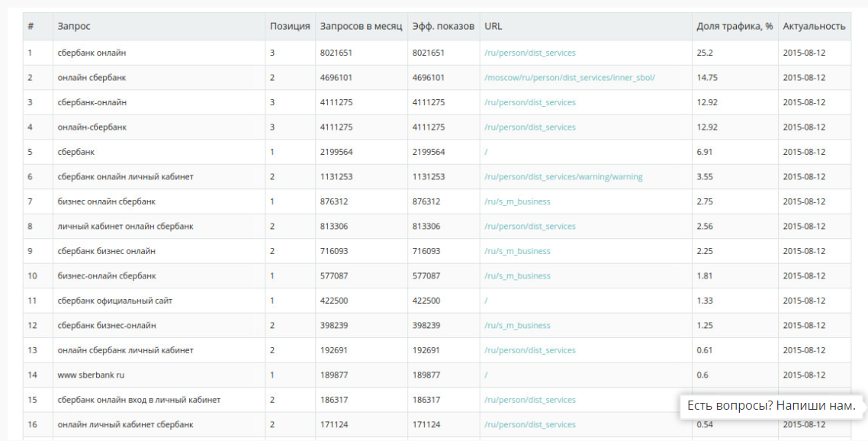Open the root / link for сбербанк query
Image resolution: width=868 pixels, height=441 pixels.
click(486, 152)
